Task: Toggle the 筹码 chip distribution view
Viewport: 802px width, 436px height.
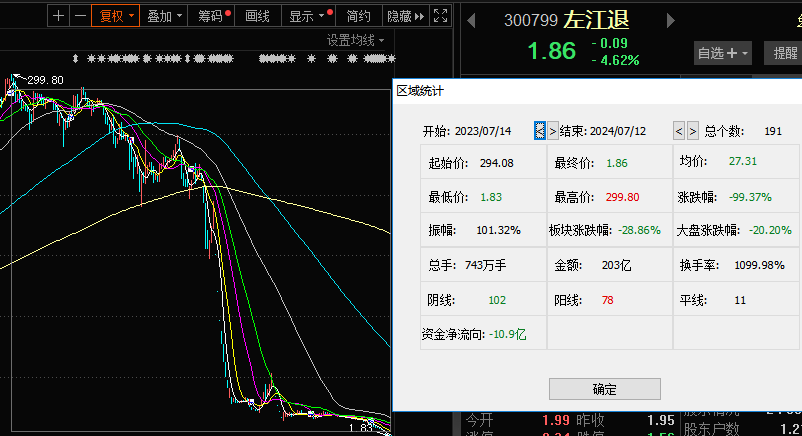Action: point(214,16)
